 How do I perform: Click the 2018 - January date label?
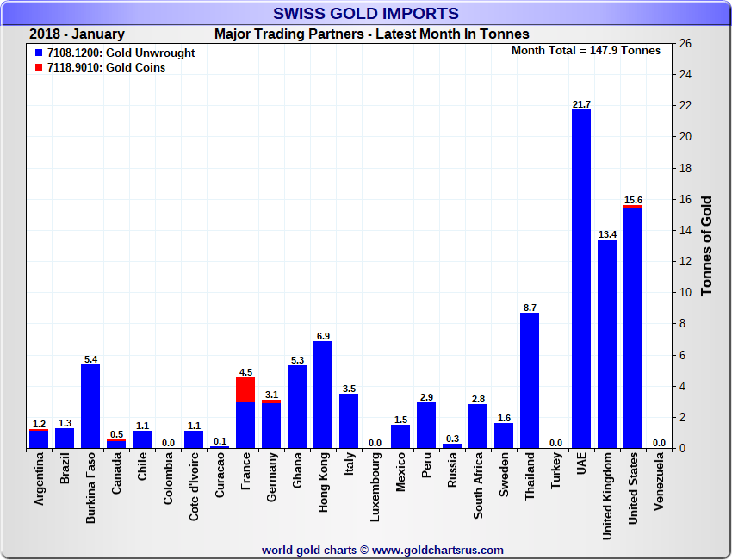pyautogui.click(x=77, y=34)
